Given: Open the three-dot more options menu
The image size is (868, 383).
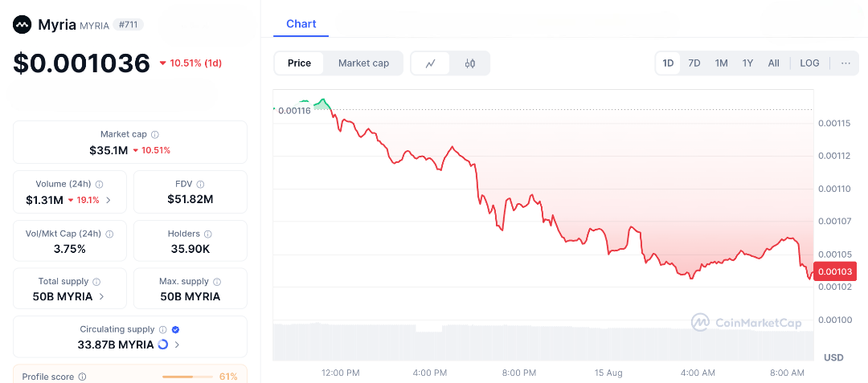Looking at the screenshot, I should [845, 63].
